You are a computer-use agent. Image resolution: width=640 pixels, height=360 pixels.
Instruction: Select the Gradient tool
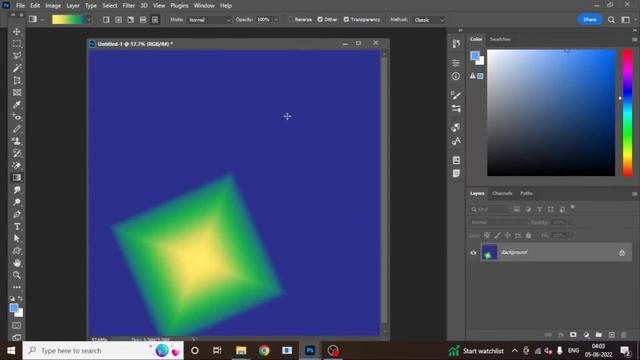pos(17,178)
